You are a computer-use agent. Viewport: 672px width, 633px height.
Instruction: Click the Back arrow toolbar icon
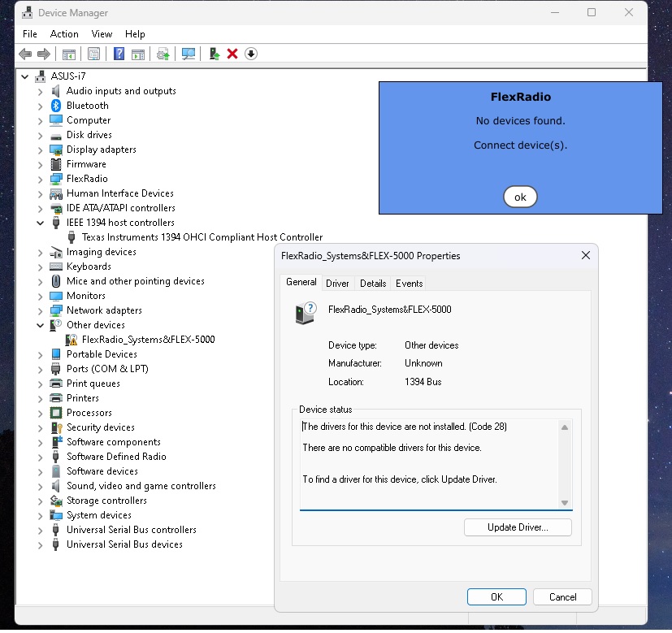(x=25, y=54)
